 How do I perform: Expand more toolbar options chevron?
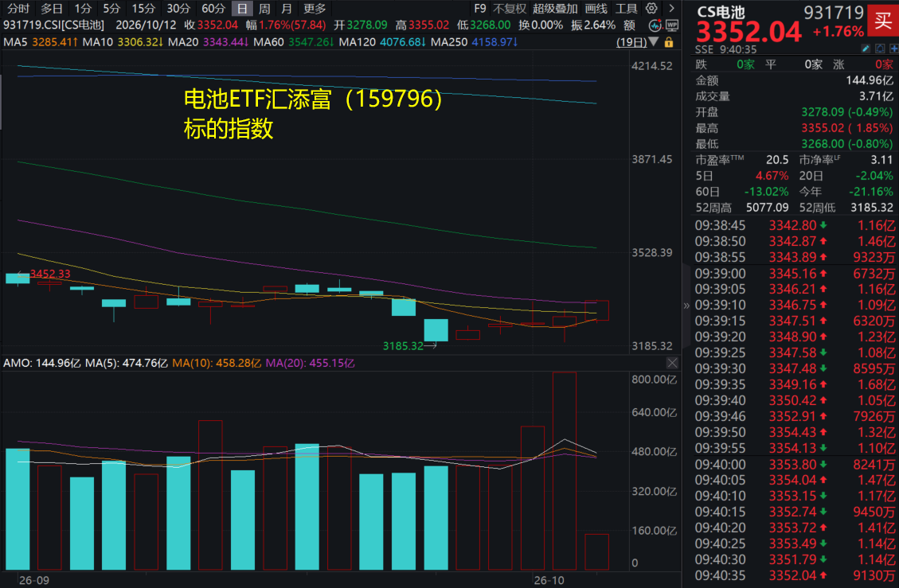(x=671, y=9)
